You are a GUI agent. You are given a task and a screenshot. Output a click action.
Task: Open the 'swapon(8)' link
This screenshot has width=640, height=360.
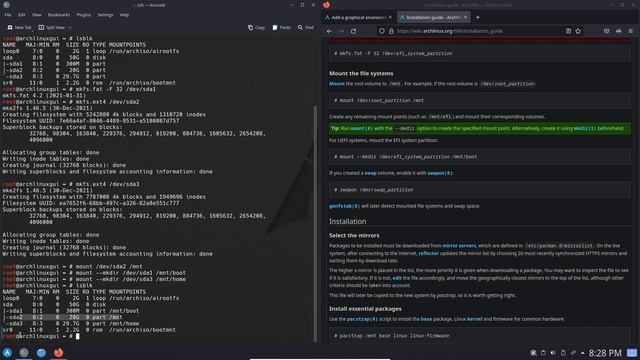pyautogui.click(x=440, y=173)
